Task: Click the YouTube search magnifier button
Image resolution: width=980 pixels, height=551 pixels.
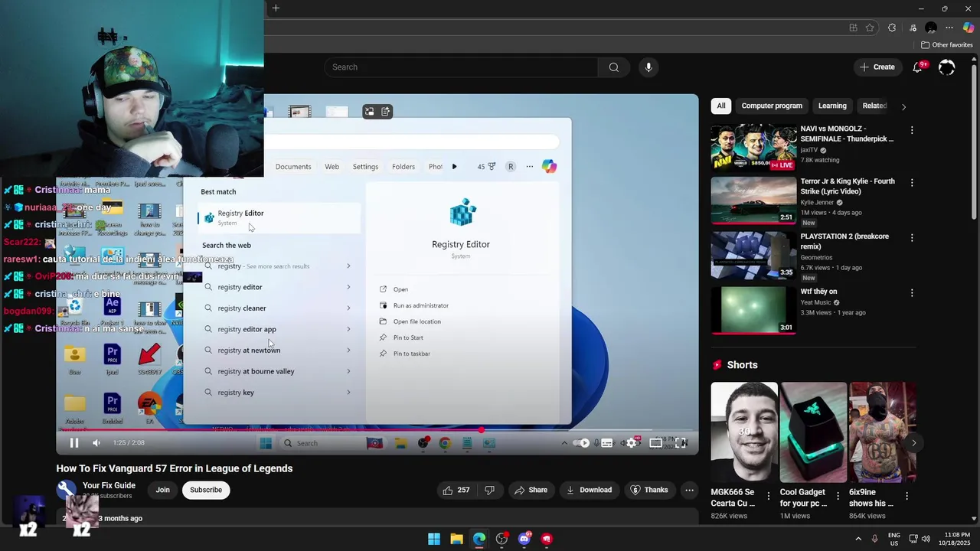Action: tap(613, 67)
